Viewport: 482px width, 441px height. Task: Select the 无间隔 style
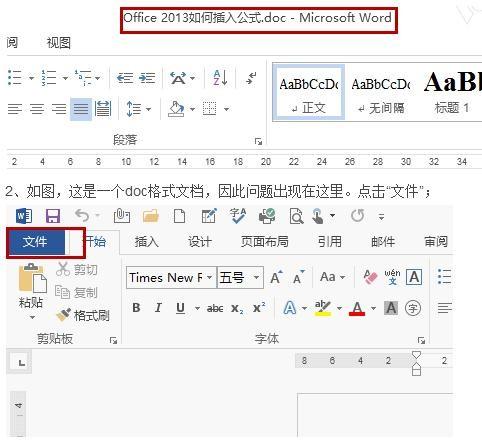tap(381, 93)
